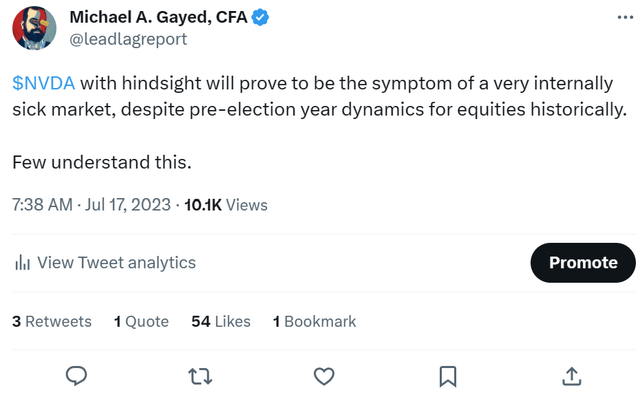Open the reply speech bubble icon

[x=76, y=376]
